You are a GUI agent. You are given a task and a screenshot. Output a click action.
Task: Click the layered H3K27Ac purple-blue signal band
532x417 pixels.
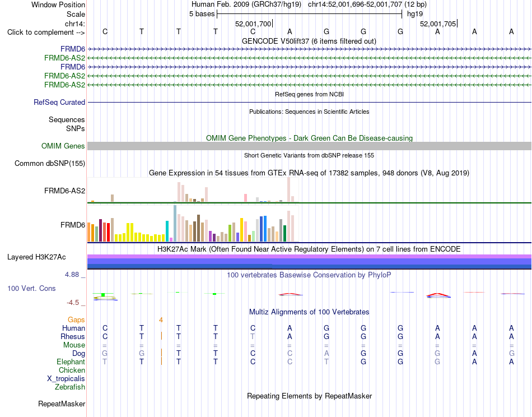coord(309,262)
